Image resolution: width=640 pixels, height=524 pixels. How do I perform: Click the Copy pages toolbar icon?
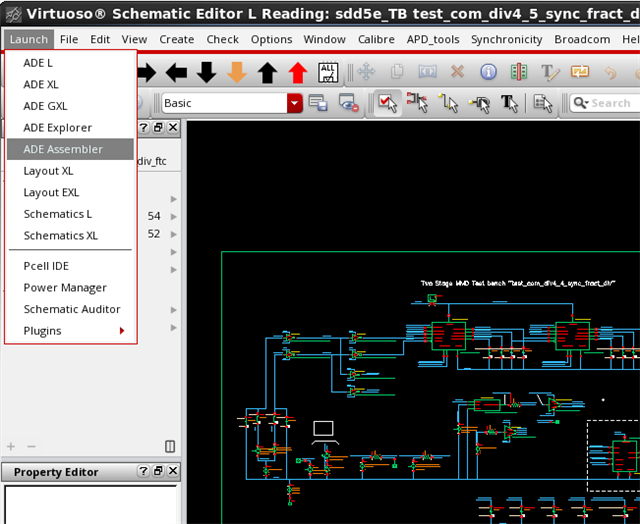coord(397,72)
